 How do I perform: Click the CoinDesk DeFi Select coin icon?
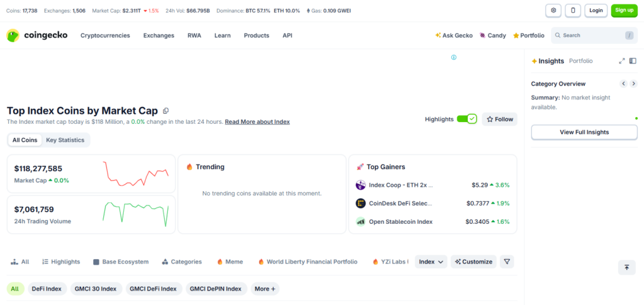tap(360, 203)
